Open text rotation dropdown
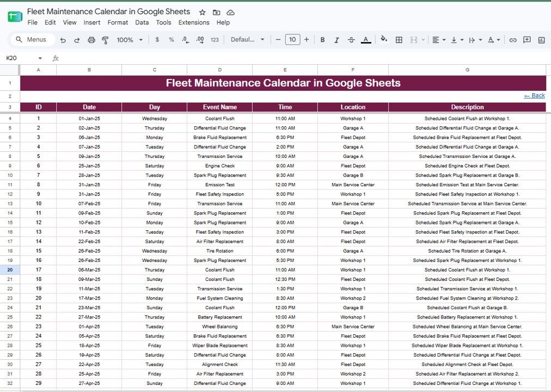This screenshot has width=551, height=392. coord(494,40)
